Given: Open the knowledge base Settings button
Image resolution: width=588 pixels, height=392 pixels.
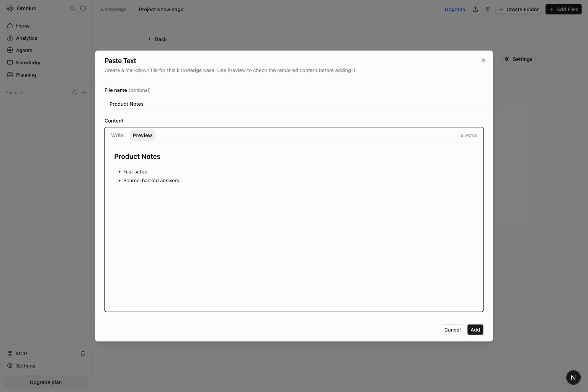Looking at the screenshot, I should tap(518, 59).
